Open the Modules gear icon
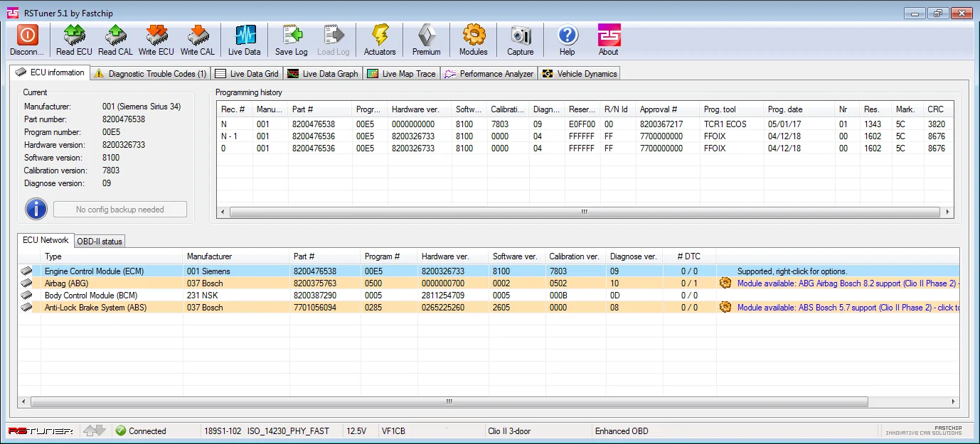The width and height of the screenshot is (980, 444). pyautogui.click(x=474, y=35)
